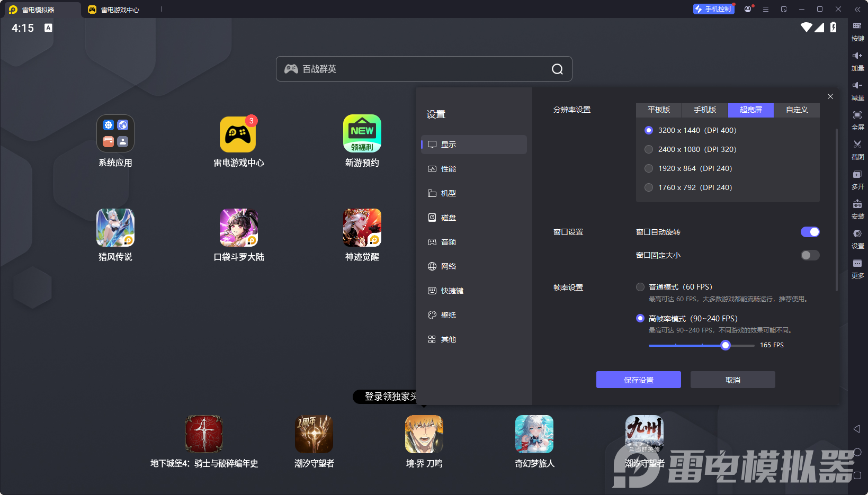Close the 设置 dialog
The image size is (868, 495).
[x=830, y=96]
